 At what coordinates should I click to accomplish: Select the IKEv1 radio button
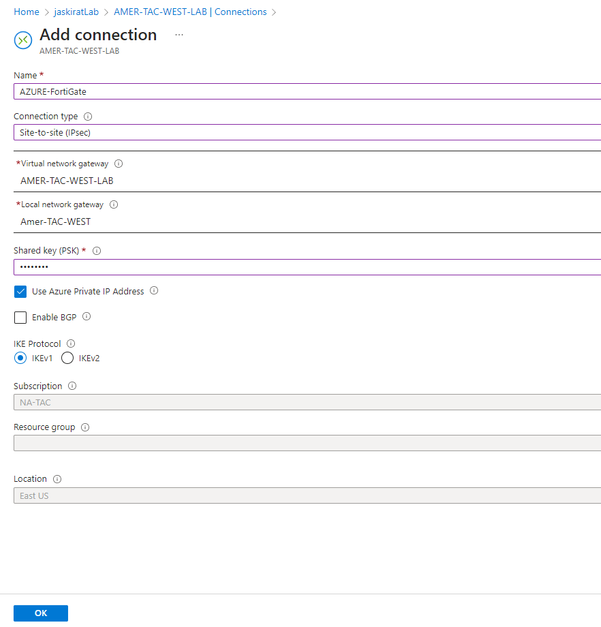tap(21, 358)
